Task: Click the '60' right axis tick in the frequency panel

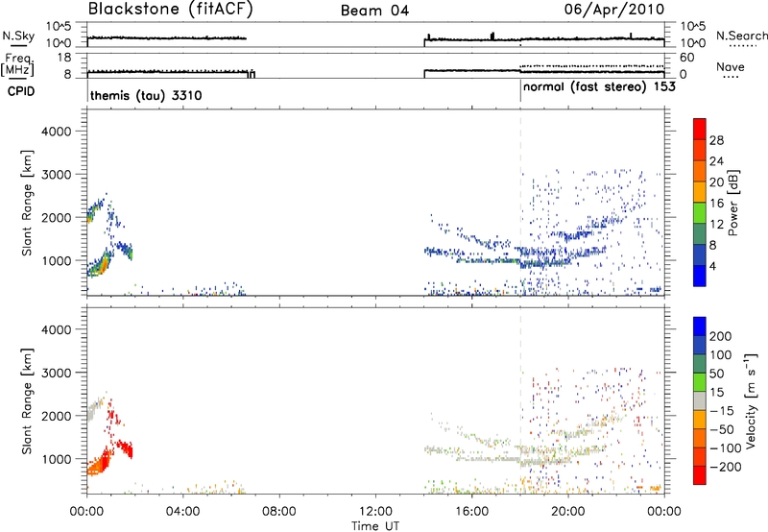Action: pyautogui.click(x=686, y=58)
